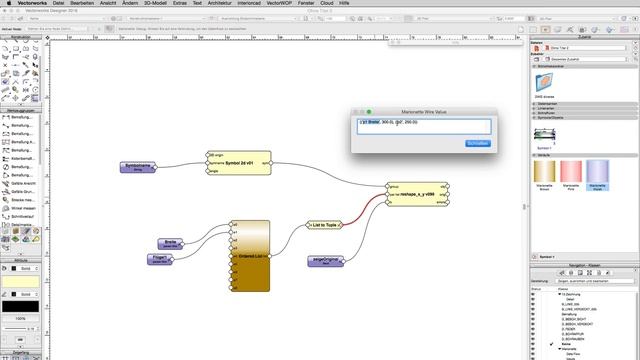The image size is (640, 360).
Task: Open the VectorWOP menu
Action: point(279,3)
